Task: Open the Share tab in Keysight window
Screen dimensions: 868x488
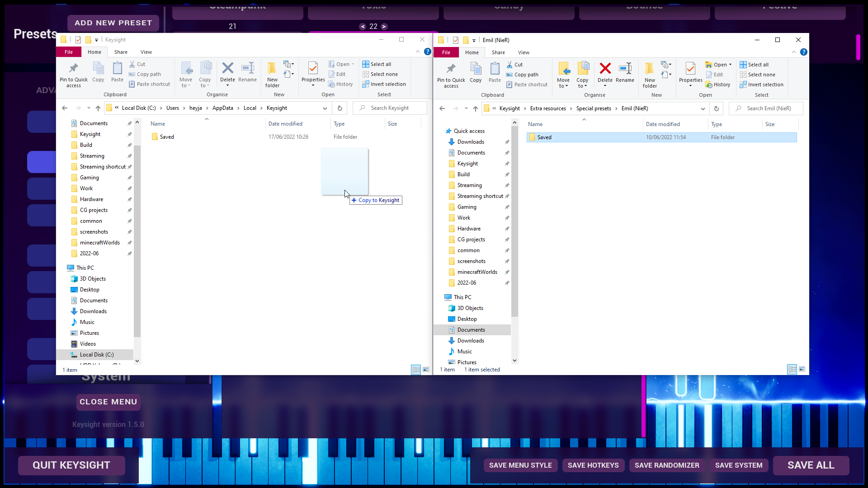Action: click(x=121, y=52)
